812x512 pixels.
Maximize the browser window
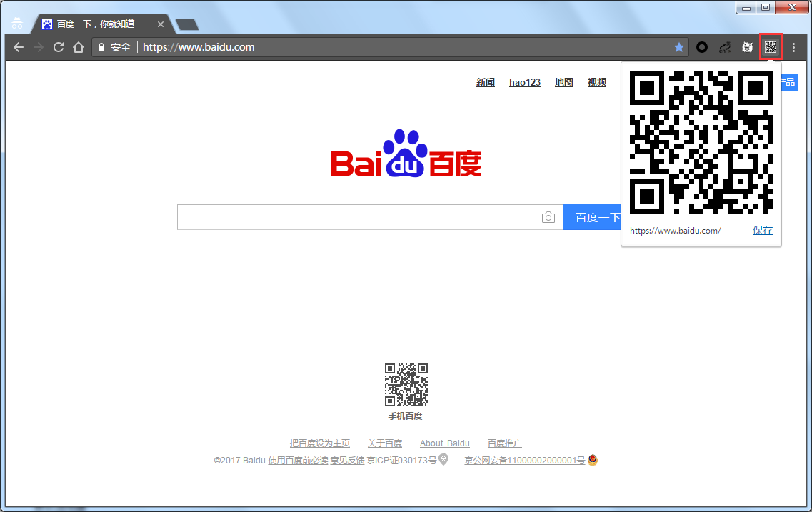[x=766, y=8]
